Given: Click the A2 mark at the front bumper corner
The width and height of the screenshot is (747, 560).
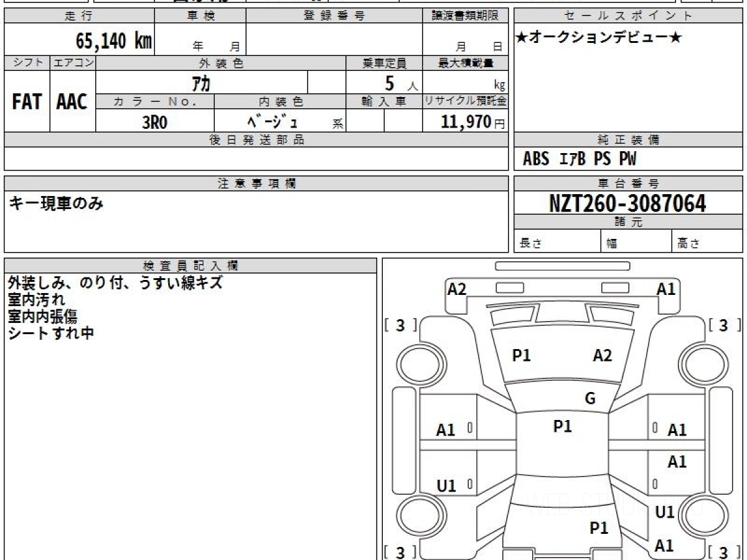Looking at the screenshot, I should (x=458, y=289).
